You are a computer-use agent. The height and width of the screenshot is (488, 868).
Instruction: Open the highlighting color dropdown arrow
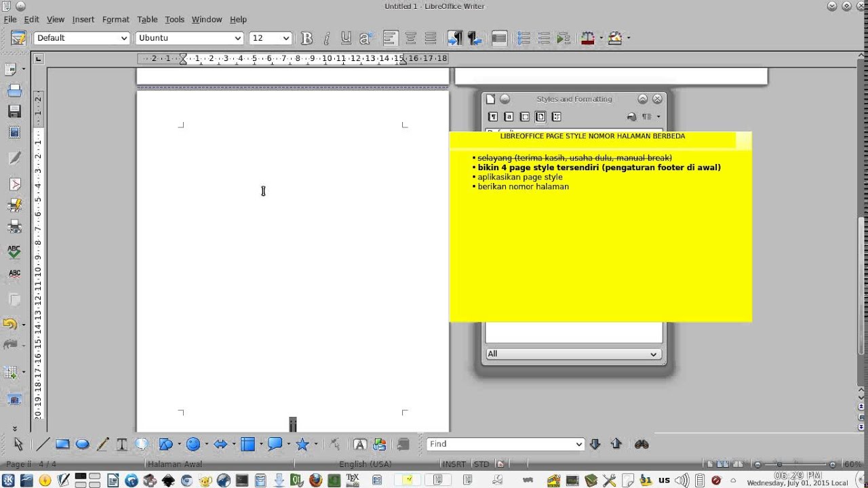click(629, 38)
